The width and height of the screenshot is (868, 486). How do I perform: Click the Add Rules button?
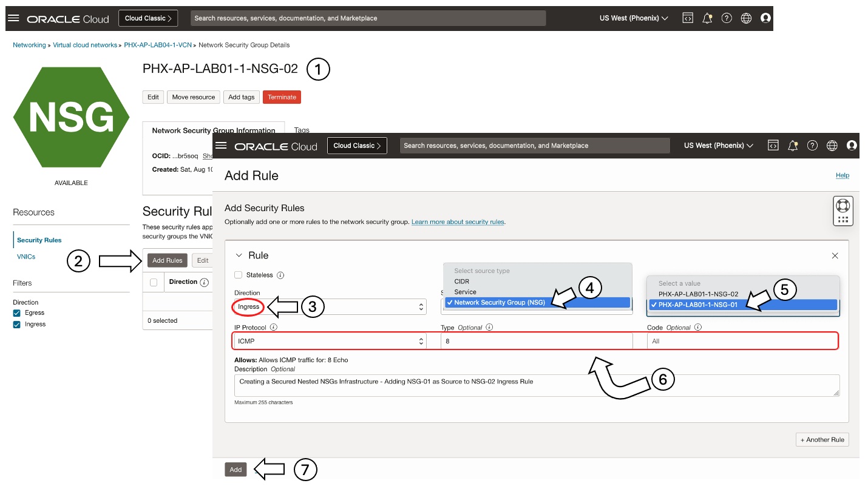(x=168, y=260)
